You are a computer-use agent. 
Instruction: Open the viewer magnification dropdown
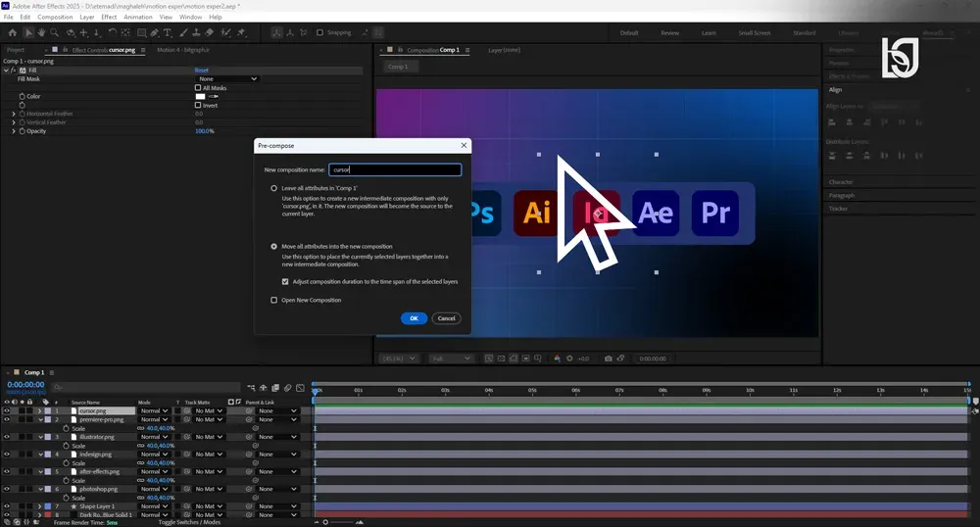[399, 359]
